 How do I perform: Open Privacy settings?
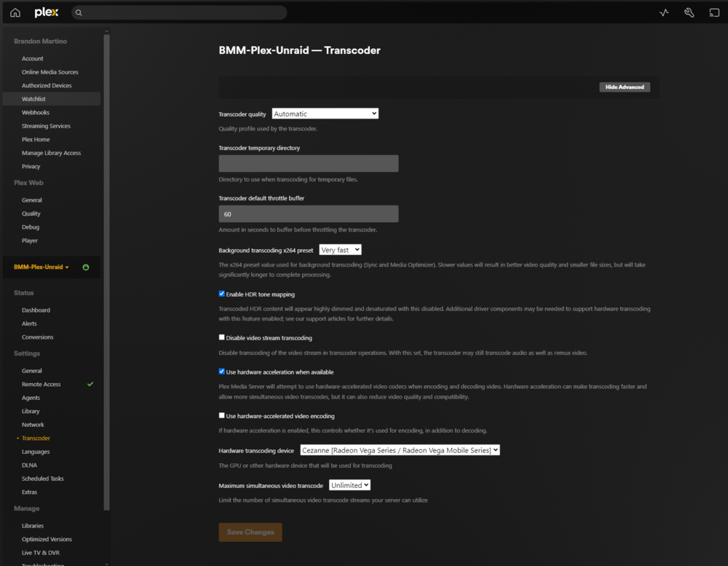click(31, 166)
